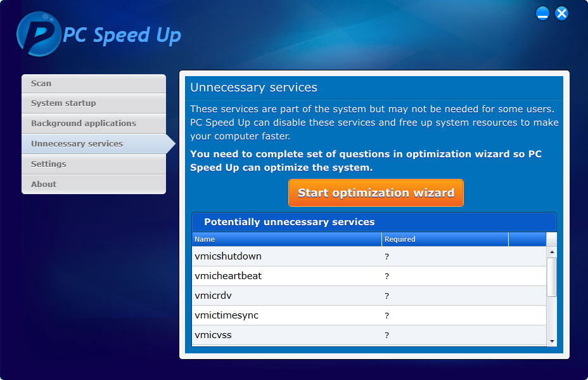
Task: Open the Settings section
Action: tap(94, 164)
